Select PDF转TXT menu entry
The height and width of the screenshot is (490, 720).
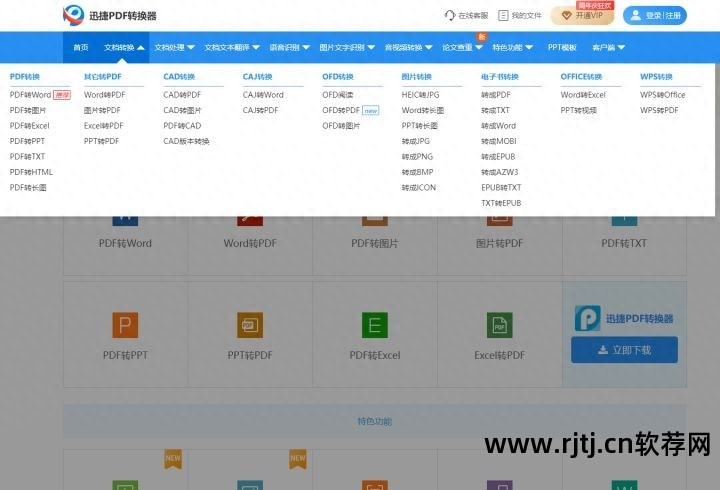[27, 157]
